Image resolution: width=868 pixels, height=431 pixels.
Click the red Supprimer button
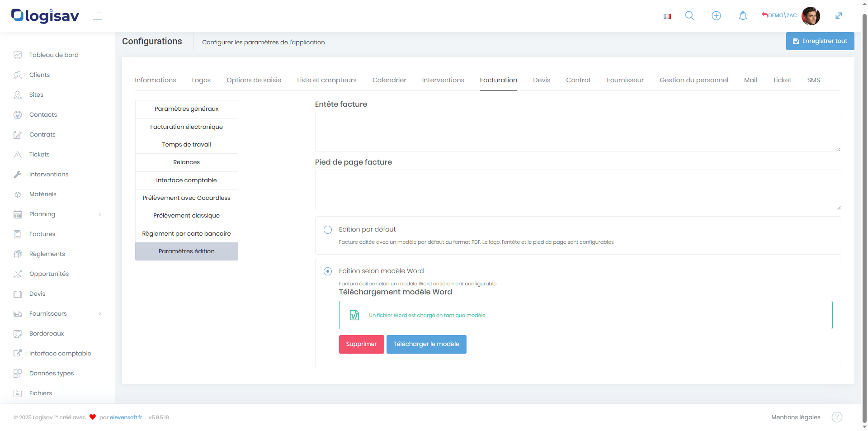361,344
